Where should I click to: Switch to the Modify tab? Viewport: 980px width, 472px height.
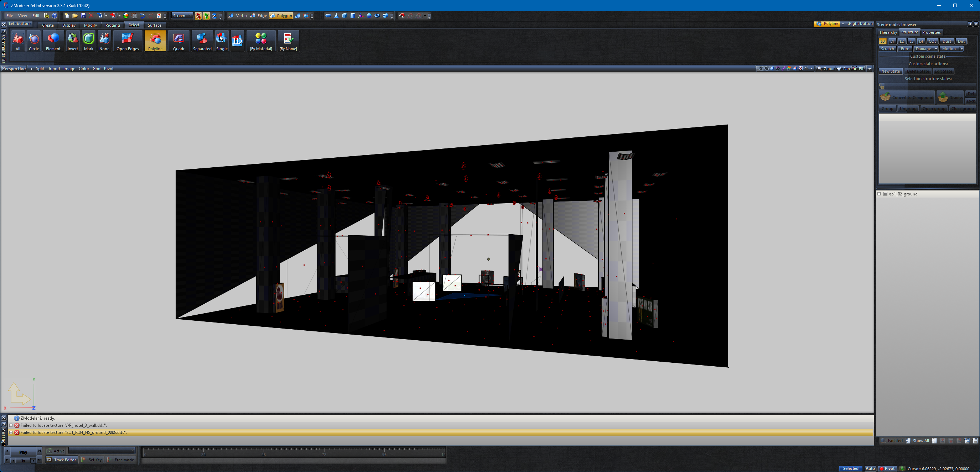tap(90, 25)
